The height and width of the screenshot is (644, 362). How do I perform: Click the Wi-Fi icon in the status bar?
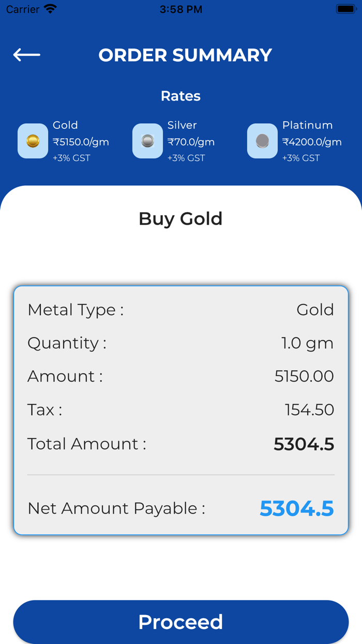50,8
